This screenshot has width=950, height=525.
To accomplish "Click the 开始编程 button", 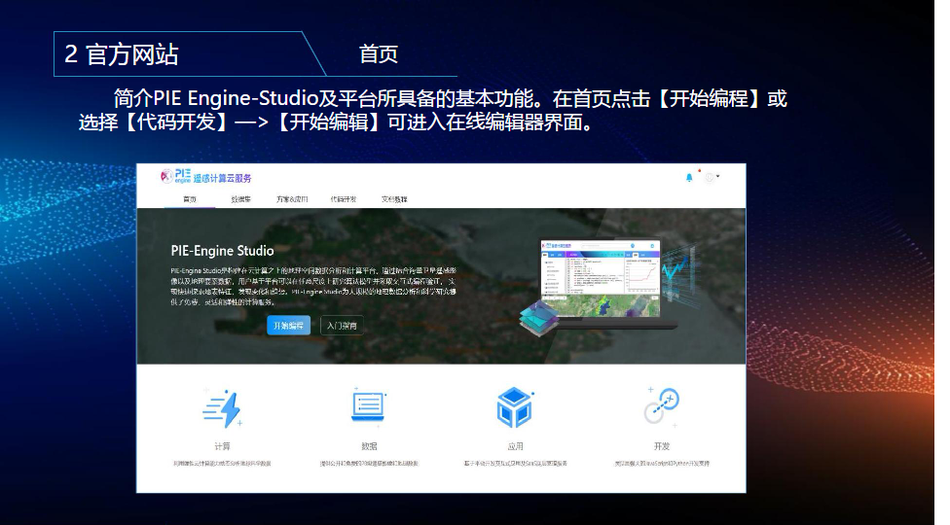I will click(288, 326).
